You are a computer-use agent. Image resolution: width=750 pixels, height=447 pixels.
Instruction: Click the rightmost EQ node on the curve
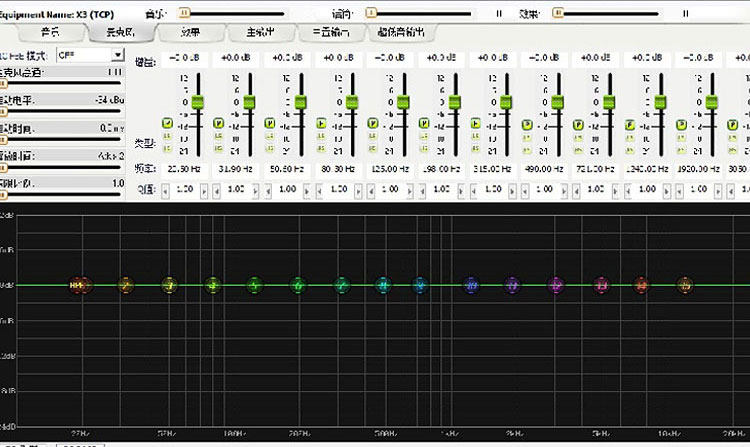click(x=684, y=286)
